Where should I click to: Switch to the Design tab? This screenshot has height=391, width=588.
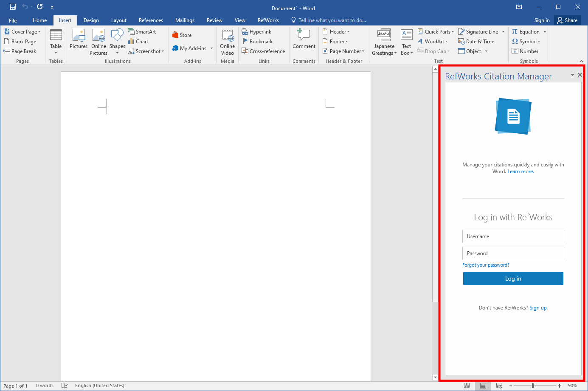coord(91,20)
